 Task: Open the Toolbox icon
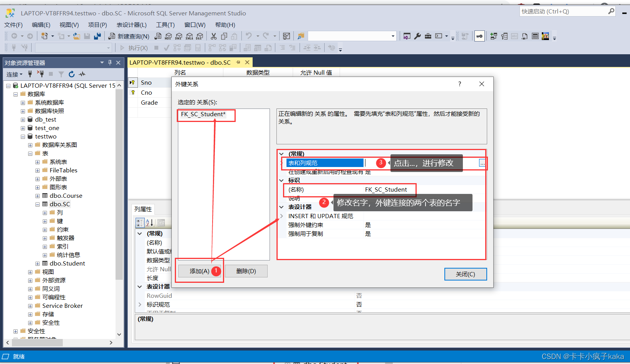(x=428, y=36)
